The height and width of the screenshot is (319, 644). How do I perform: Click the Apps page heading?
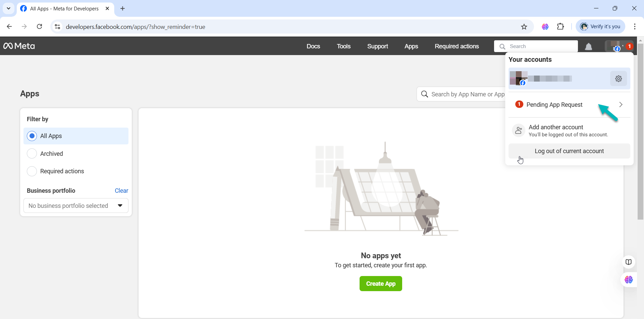coord(30,94)
